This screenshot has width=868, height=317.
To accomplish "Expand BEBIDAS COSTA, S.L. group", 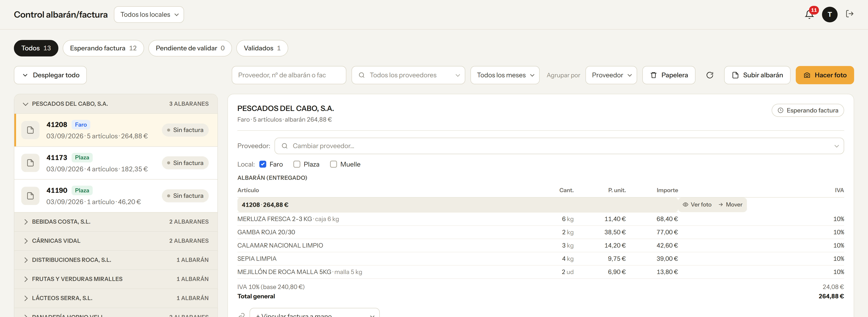I will [116, 222].
